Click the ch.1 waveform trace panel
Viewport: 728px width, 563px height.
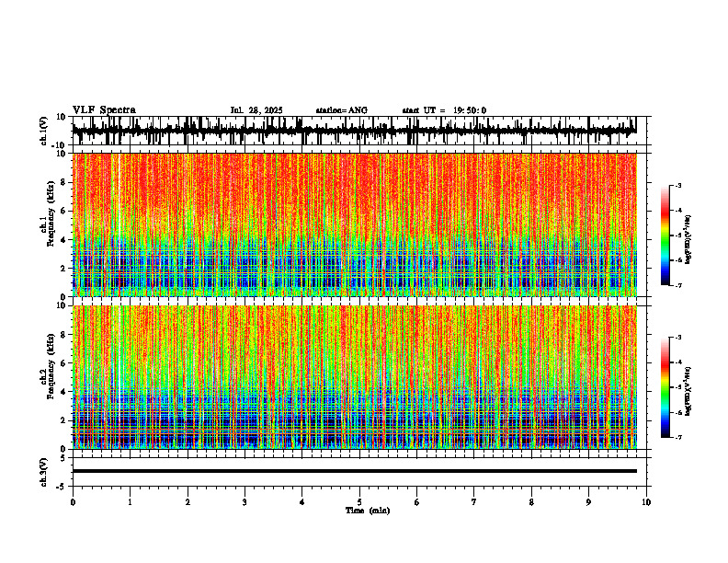coord(361,131)
